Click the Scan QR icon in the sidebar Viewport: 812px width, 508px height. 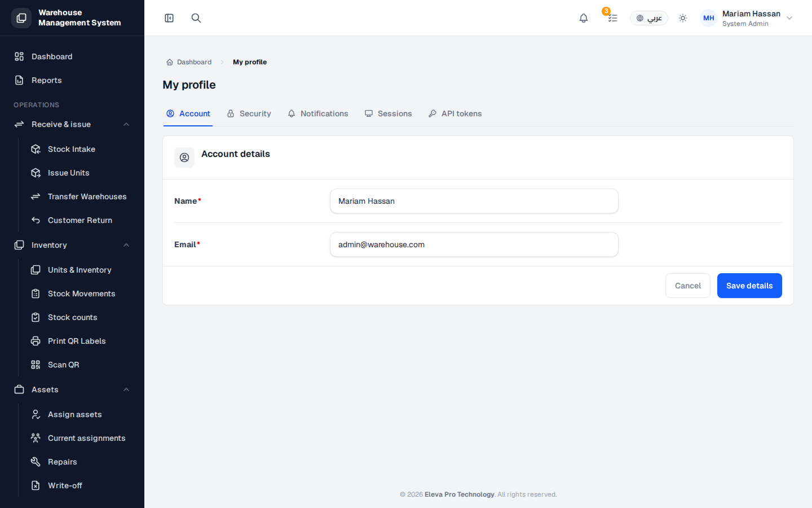tap(36, 365)
